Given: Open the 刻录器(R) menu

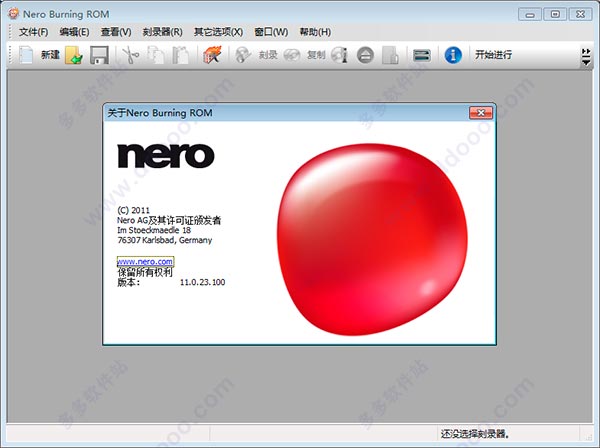Looking at the screenshot, I should [x=163, y=32].
